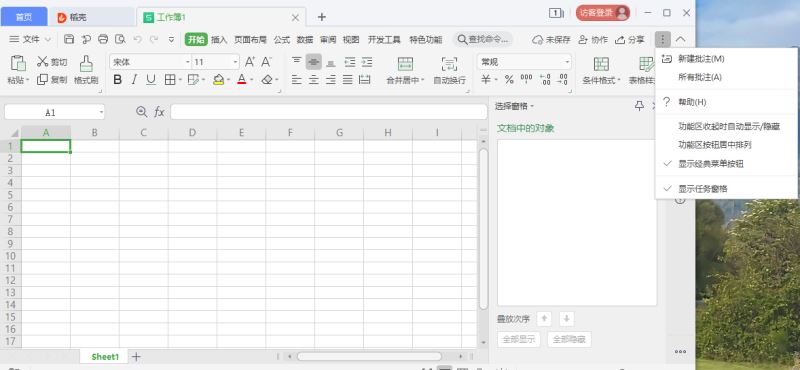Viewport: 800px width, 370px height.
Task: Click the 分享 share button
Action: (630, 39)
